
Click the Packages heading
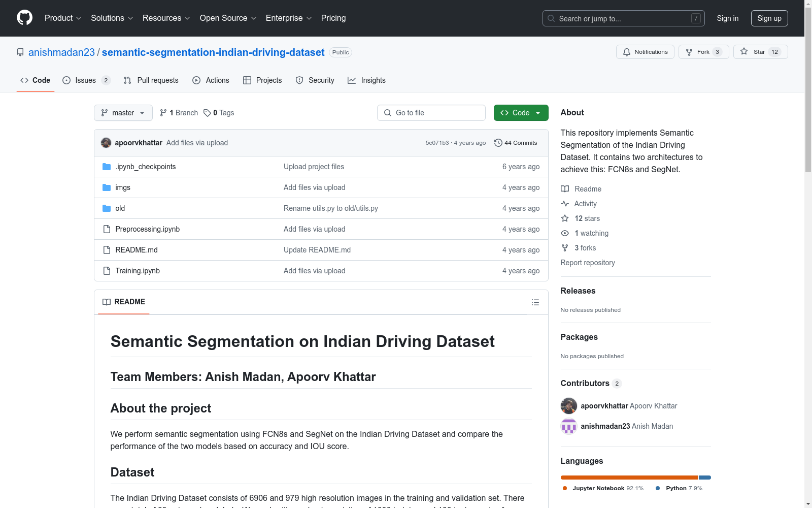pyautogui.click(x=579, y=337)
